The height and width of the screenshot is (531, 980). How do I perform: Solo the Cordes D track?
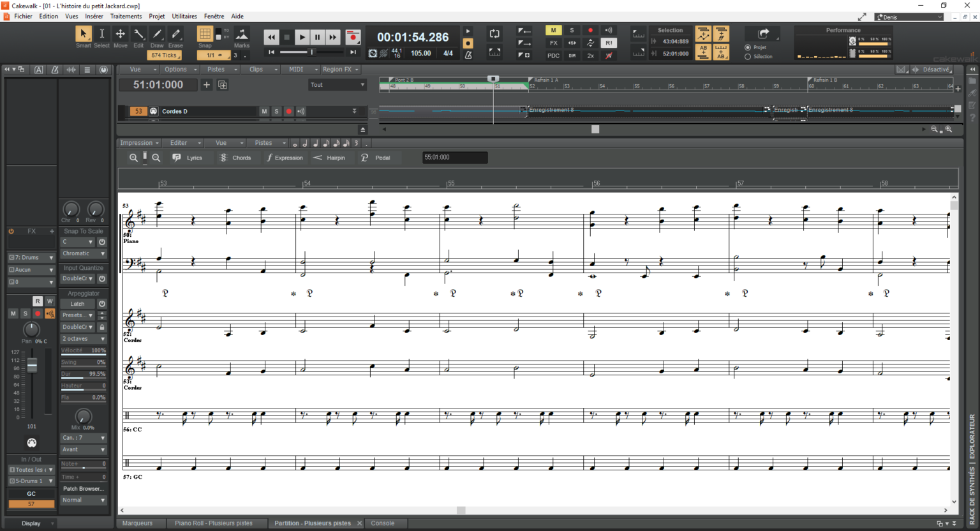point(276,111)
